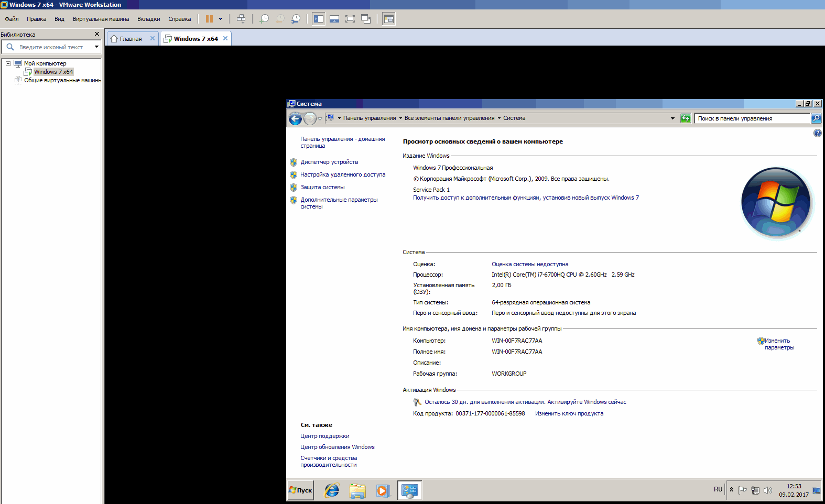Launch Internet Explorer from the taskbar
The width and height of the screenshot is (825, 504).
click(332, 490)
